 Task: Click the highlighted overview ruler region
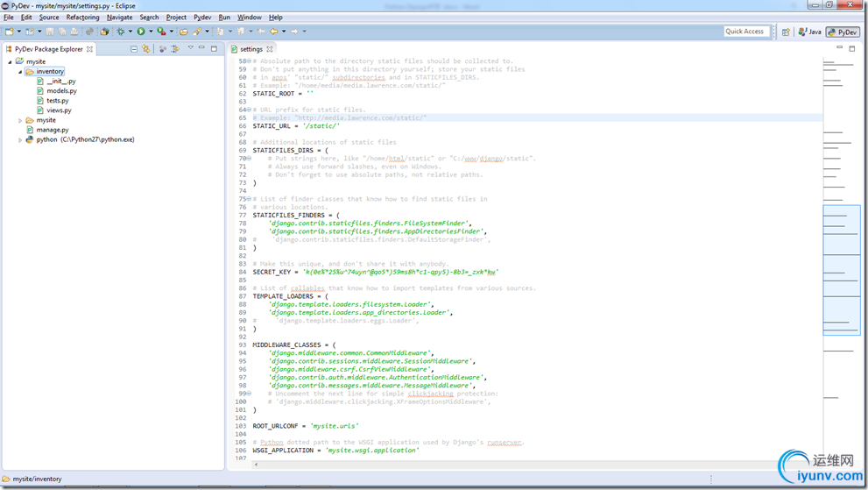tap(842, 270)
